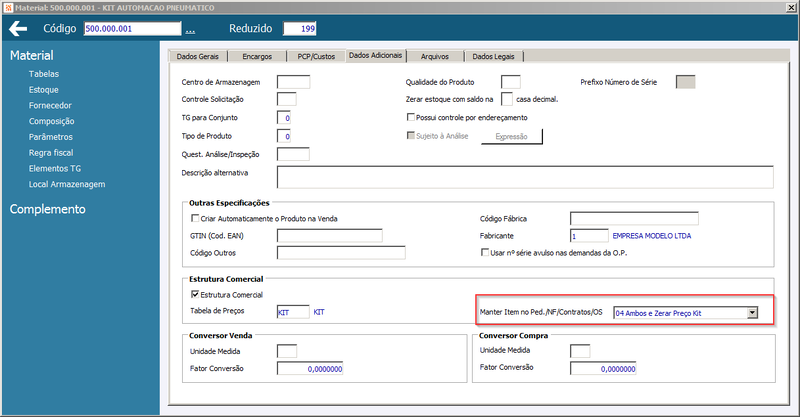The image size is (800, 417).
Task: Open Manter Item no Ped./NF/Contratos/OS dropdown arrow
Action: tap(752, 313)
